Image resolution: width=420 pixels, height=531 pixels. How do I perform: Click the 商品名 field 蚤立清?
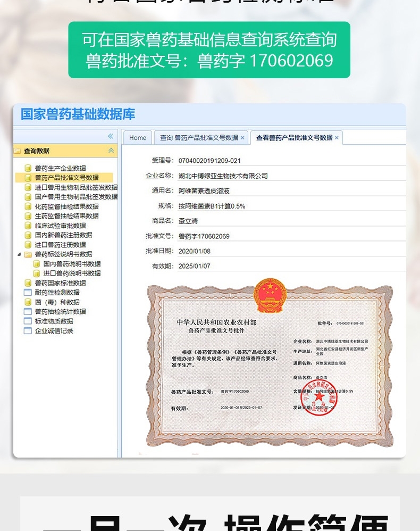(x=188, y=221)
